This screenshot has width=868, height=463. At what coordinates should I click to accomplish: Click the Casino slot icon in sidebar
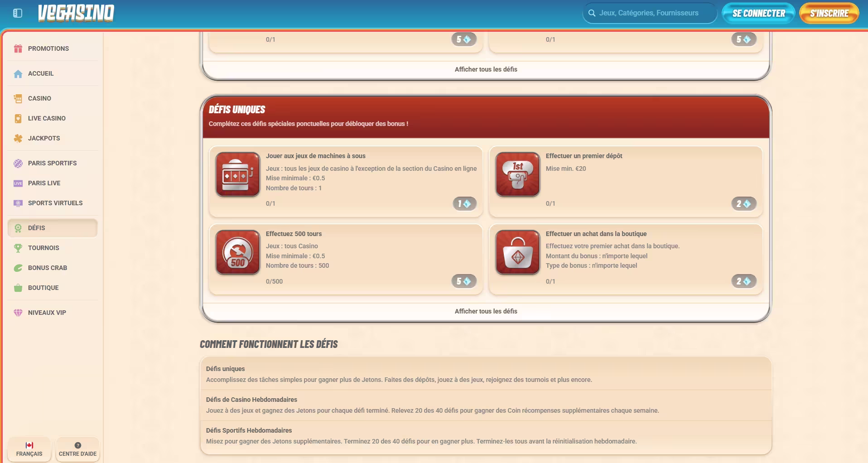[18, 98]
